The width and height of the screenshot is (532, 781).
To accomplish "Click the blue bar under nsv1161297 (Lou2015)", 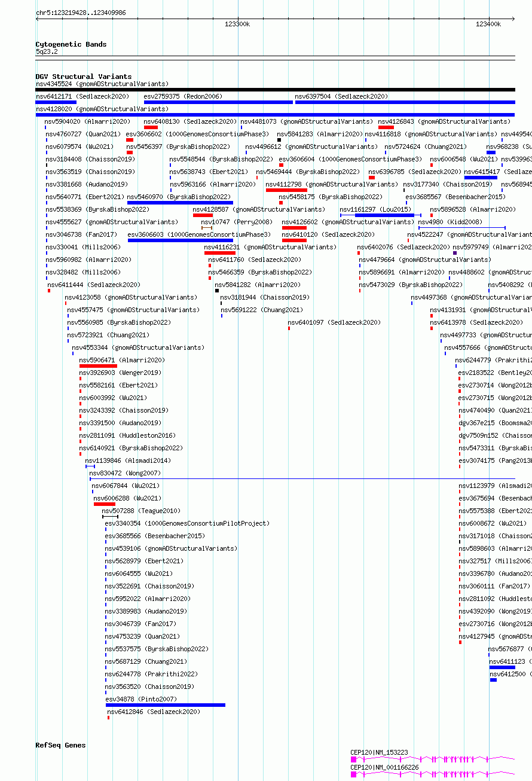I will [384, 215].
